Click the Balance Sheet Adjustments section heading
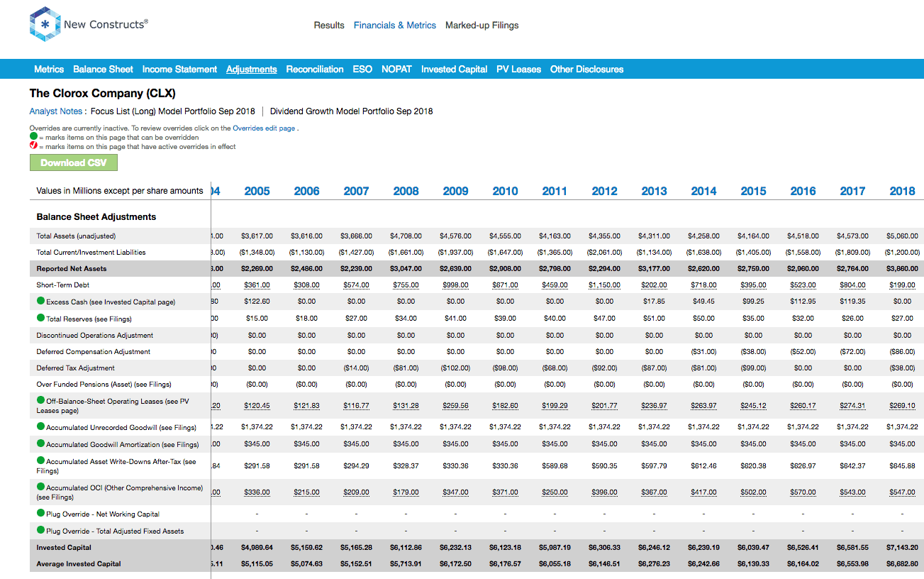The image size is (924, 579). click(x=96, y=217)
